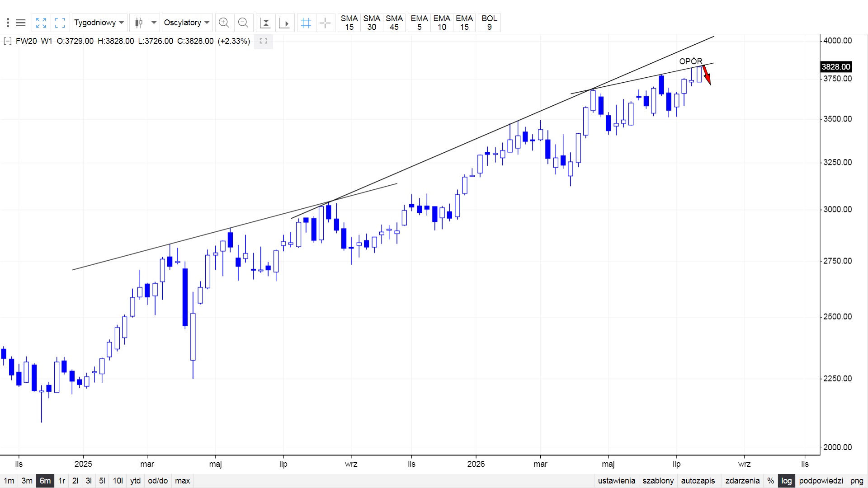Zoom out with the magnifier minus icon
The height and width of the screenshot is (488, 868).
243,23
